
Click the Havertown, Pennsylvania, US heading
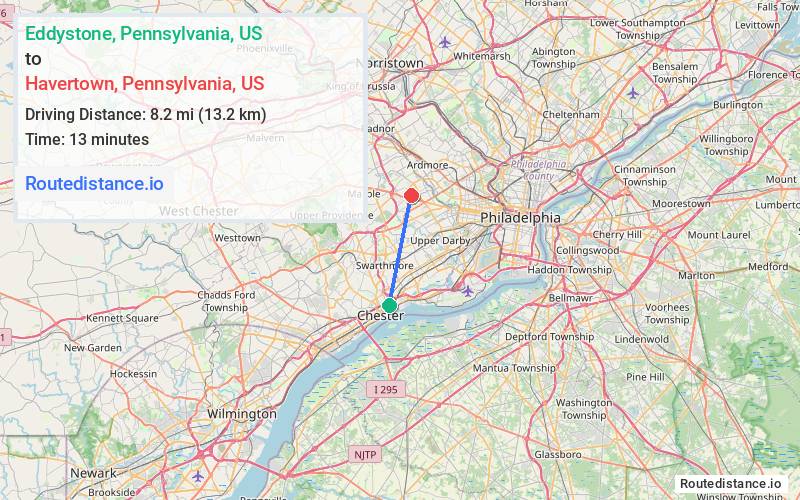coord(145,83)
